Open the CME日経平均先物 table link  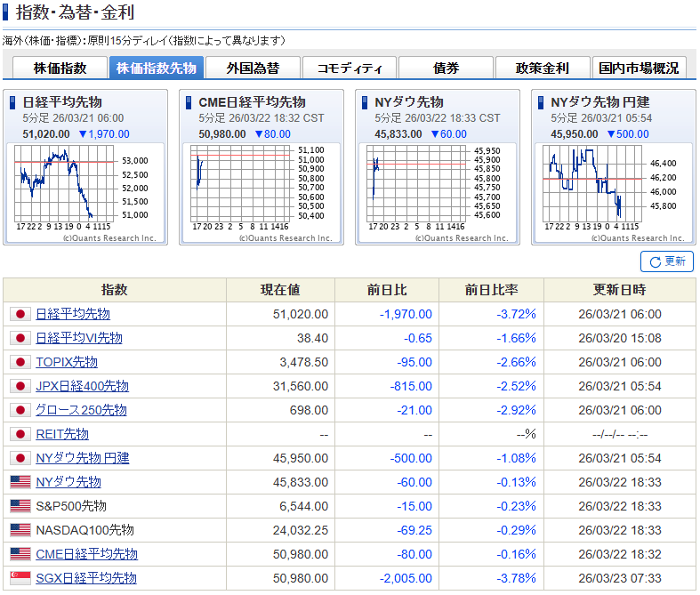tap(86, 554)
